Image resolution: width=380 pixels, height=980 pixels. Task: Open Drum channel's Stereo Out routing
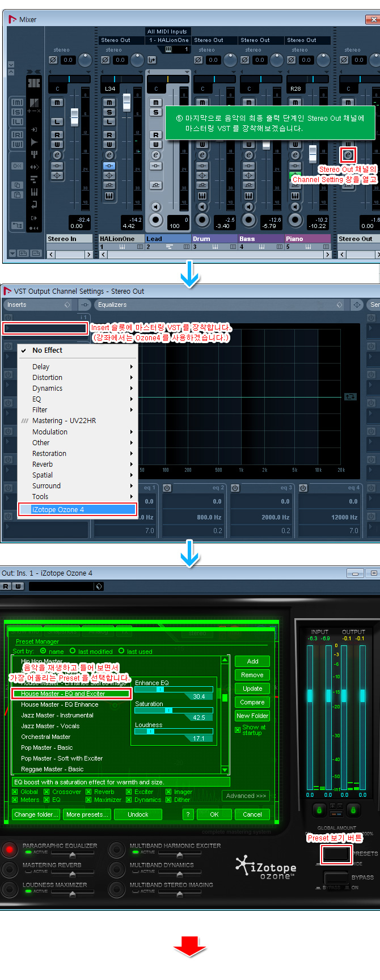[x=215, y=40]
